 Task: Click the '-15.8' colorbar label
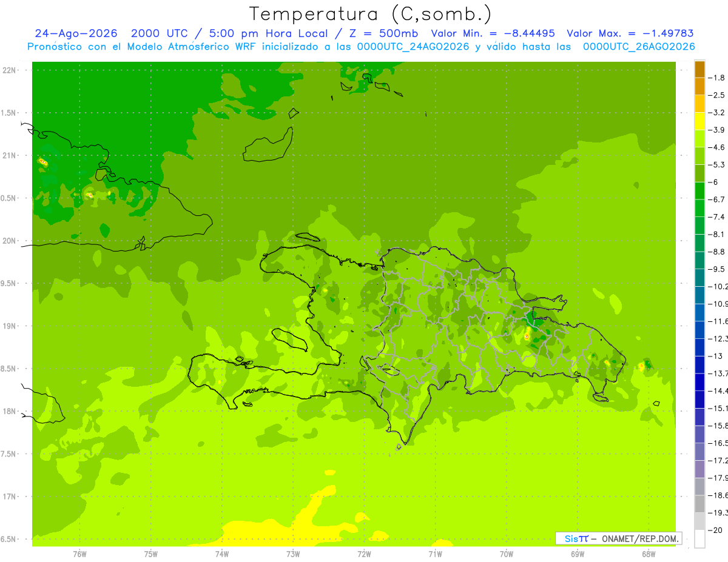(719, 426)
